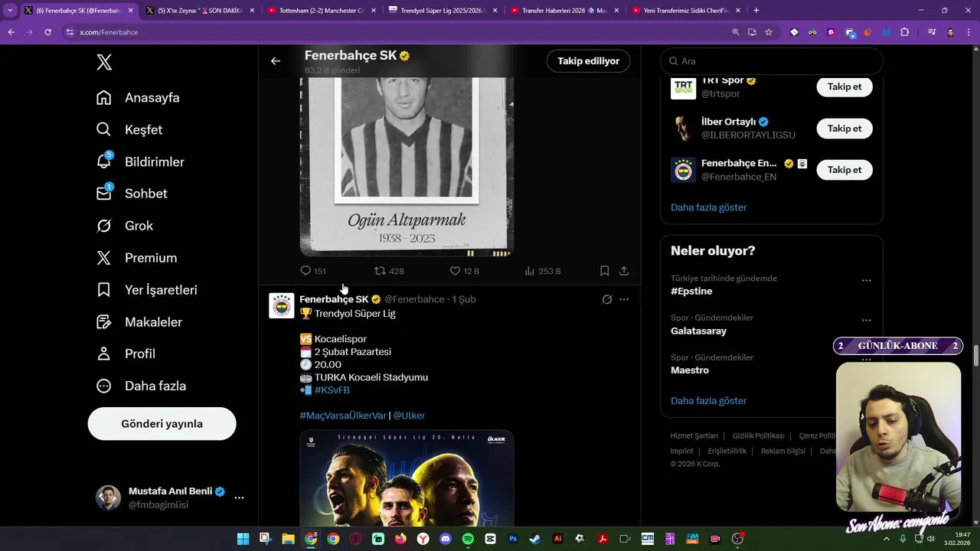This screenshot has width=980, height=551.
Task: Go back using the profile header arrow
Action: coord(276,61)
